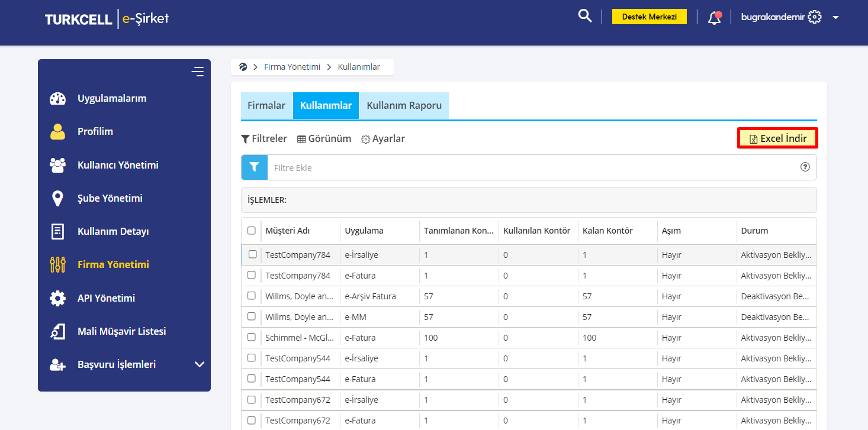
Task: Click Excel İndir download button
Action: [778, 138]
